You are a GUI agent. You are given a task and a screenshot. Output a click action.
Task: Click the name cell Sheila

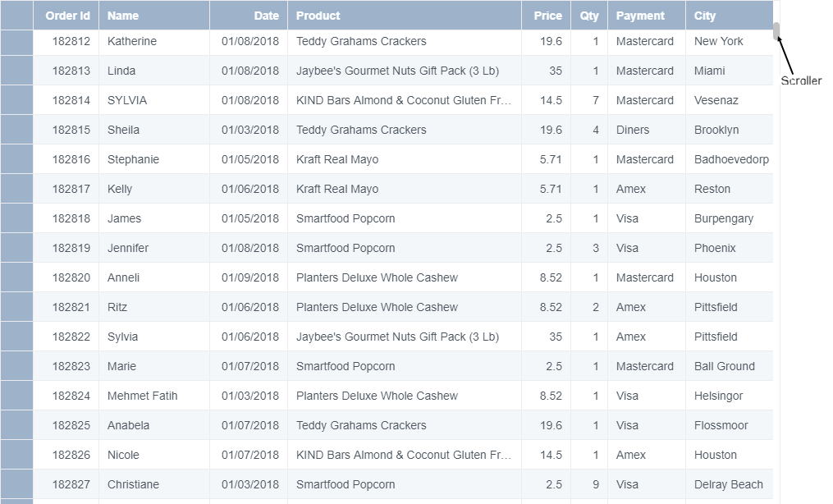coord(154,131)
